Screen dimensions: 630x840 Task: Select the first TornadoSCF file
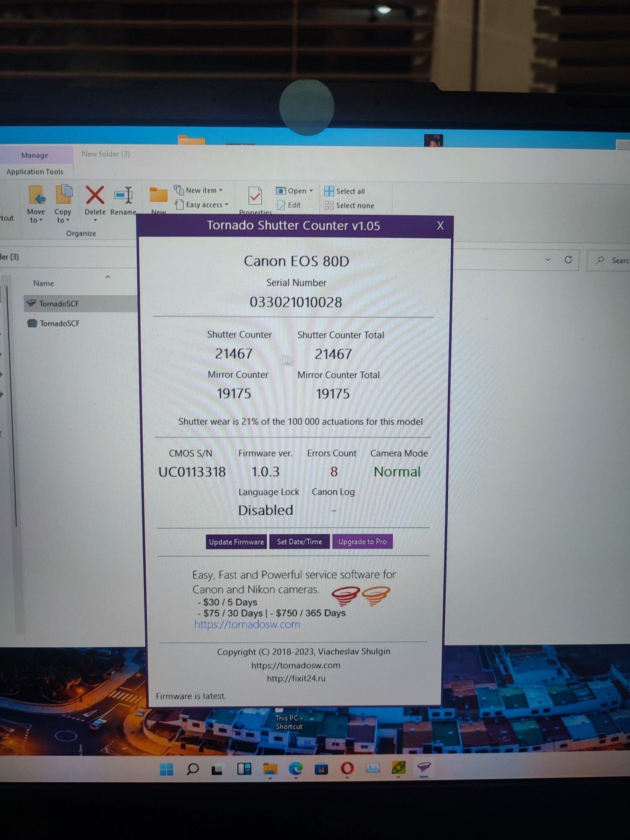coord(81,303)
